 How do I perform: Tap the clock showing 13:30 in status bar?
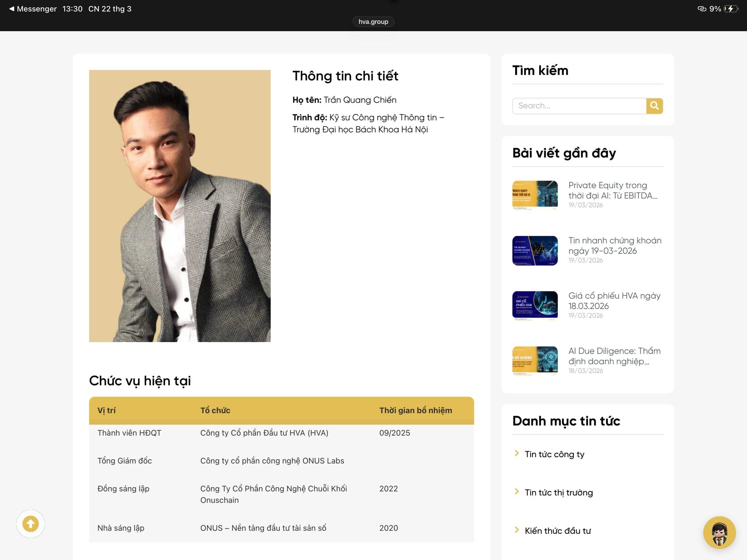72,9
